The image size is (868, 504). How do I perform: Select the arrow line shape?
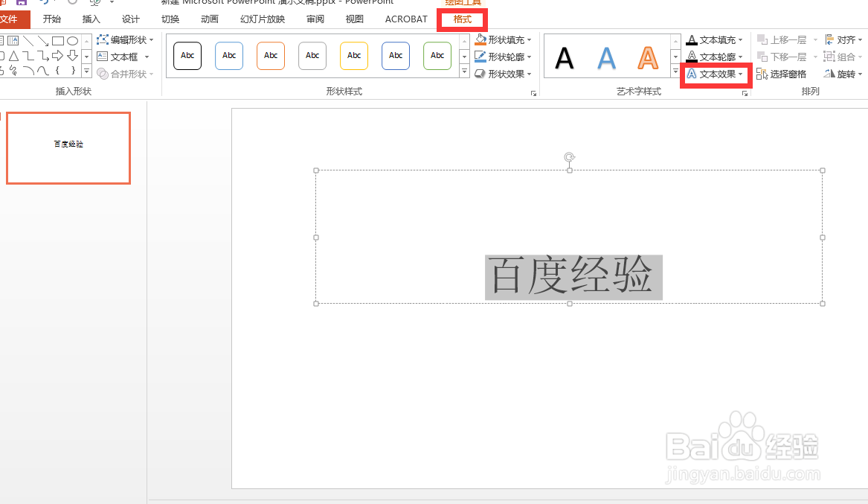[x=43, y=40]
